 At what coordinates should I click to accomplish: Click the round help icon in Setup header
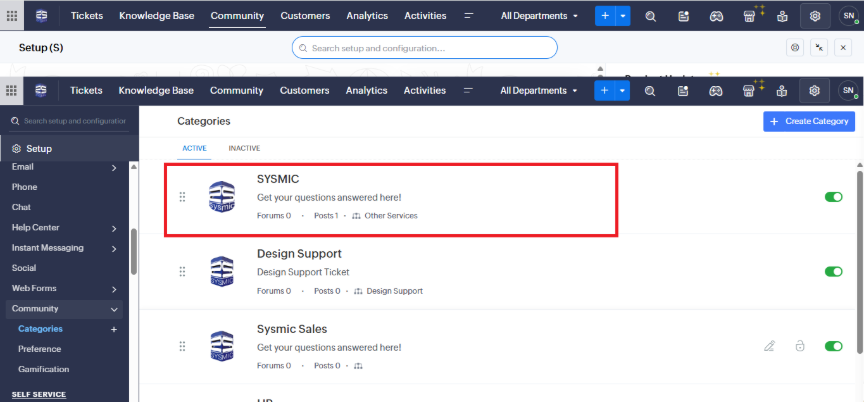click(795, 47)
